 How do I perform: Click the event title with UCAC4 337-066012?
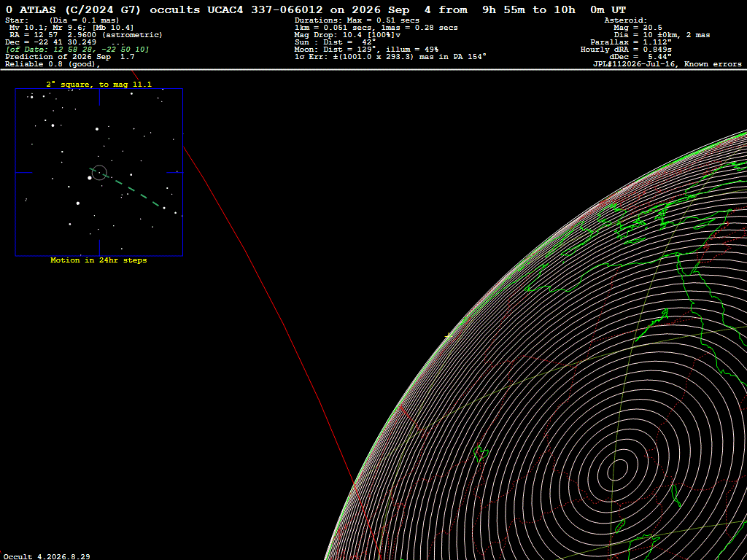pos(316,10)
